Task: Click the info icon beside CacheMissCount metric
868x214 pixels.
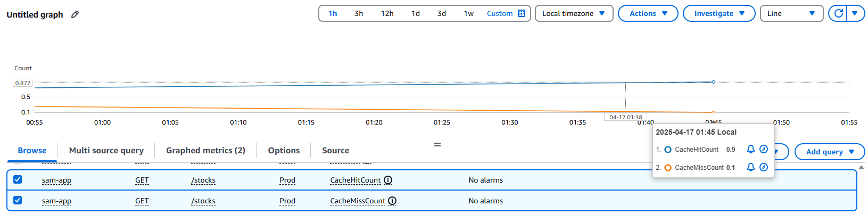Action: 392,201
